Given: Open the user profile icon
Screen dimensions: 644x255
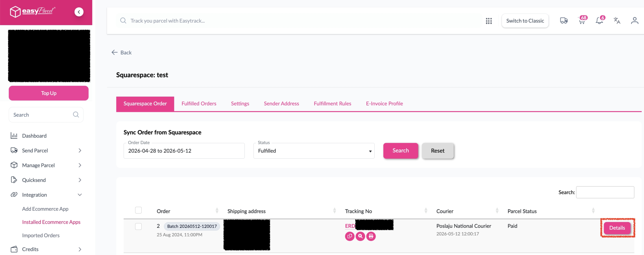Looking at the screenshot, I should [634, 21].
